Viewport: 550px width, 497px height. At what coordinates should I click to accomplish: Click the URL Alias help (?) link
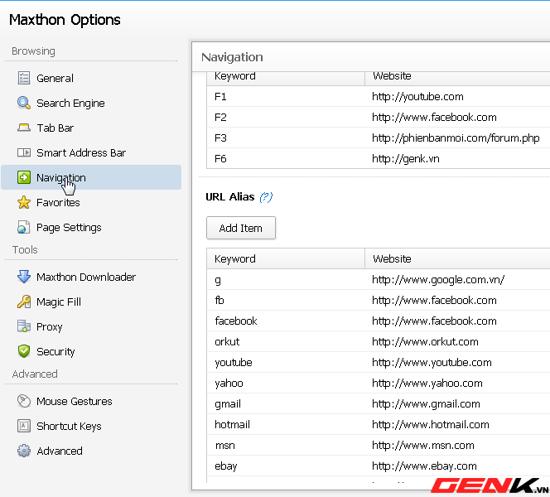tap(266, 197)
